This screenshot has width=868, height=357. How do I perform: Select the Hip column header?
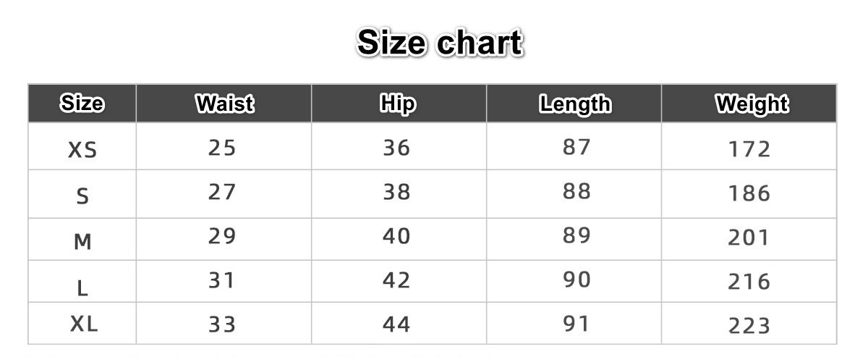point(397,104)
